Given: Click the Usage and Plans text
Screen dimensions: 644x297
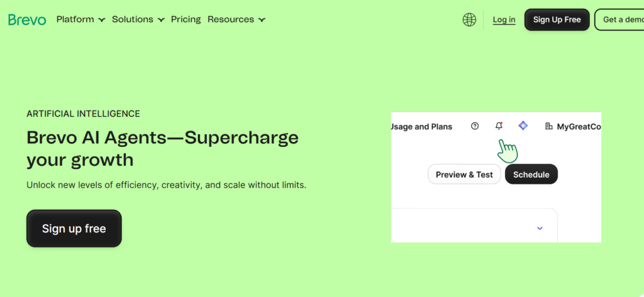Looking at the screenshot, I should click(x=421, y=127).
